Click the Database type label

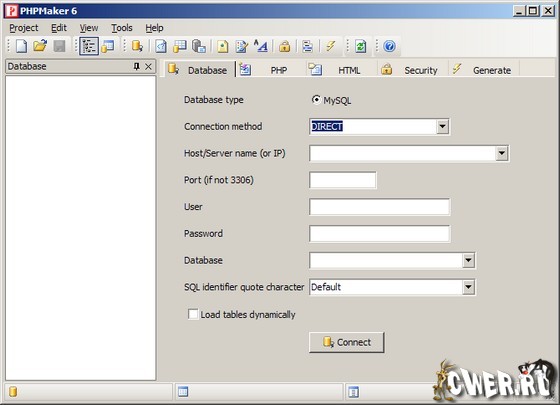point(214,100)
